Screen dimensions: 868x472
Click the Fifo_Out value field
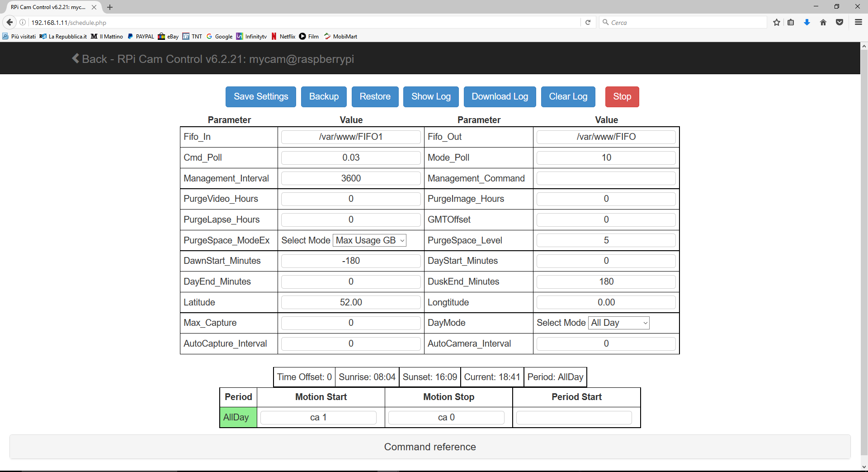(606, 137)
